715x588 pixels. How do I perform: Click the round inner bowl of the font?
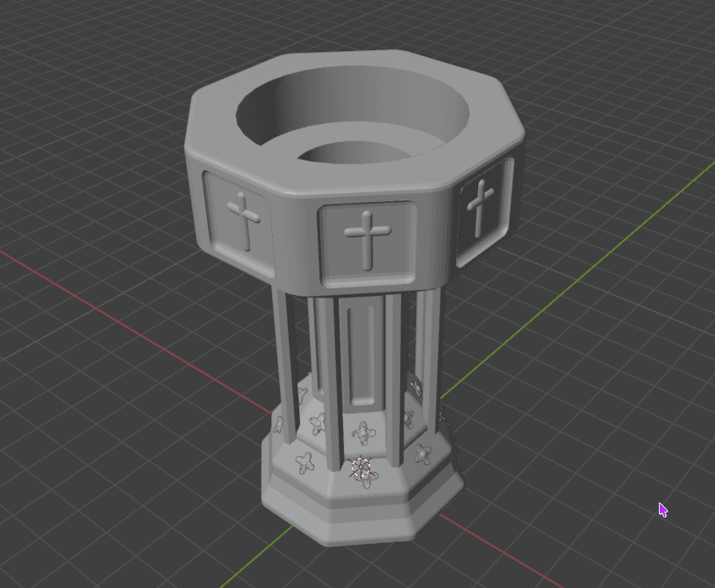(353, 116)
